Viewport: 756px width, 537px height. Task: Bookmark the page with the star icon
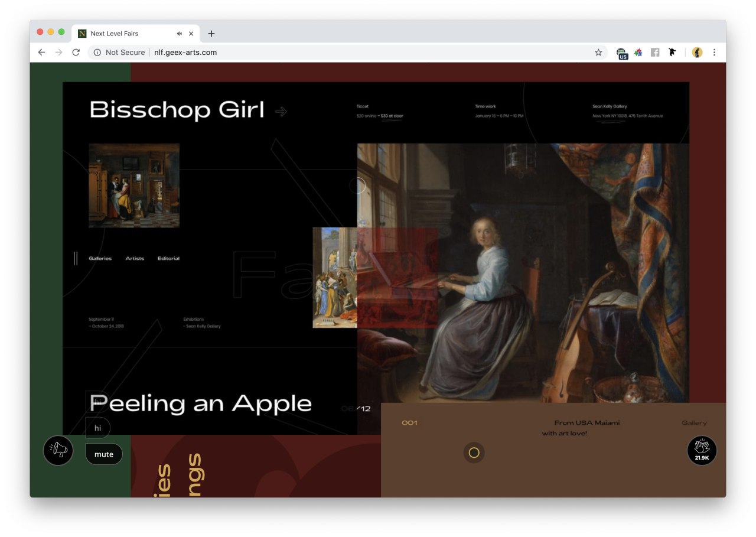click(x=598, y=53)
